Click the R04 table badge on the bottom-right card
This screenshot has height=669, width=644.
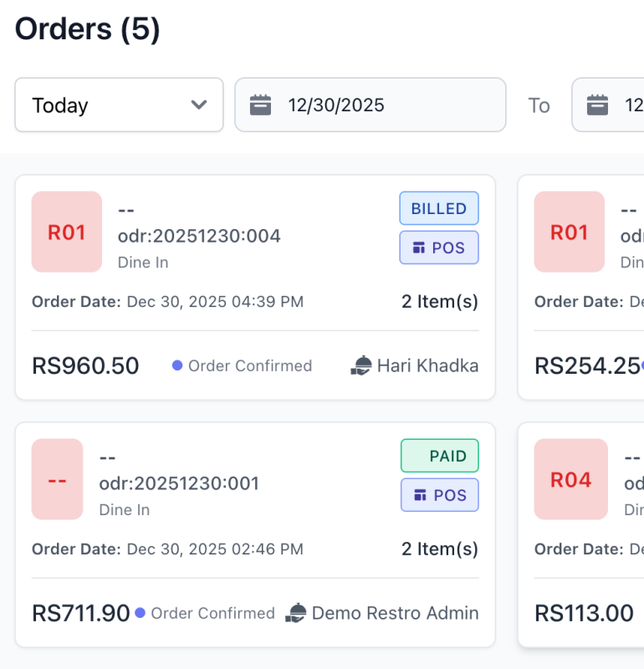pos(570,479)
